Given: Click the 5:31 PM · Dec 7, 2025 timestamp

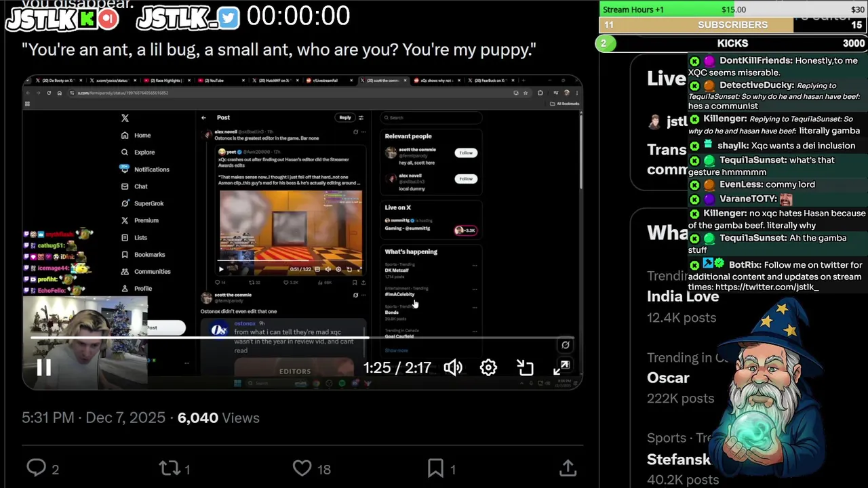Looking at the screenshot, I should [94, 418].
